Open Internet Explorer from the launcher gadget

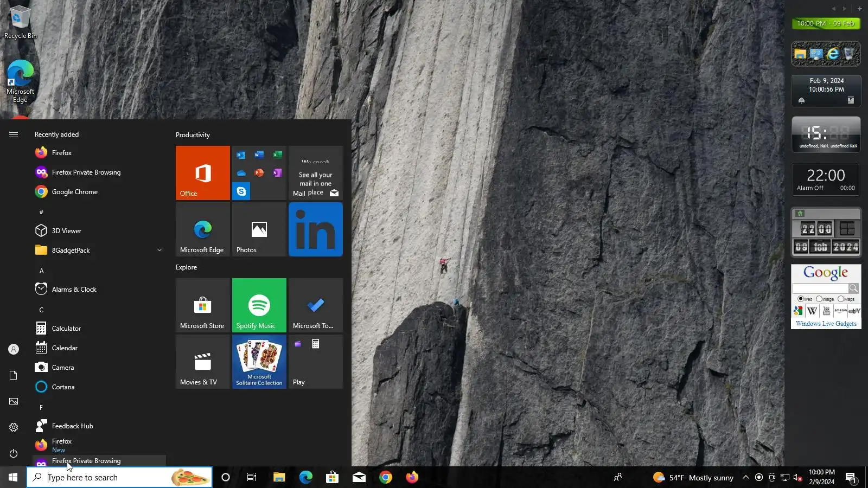833,53
